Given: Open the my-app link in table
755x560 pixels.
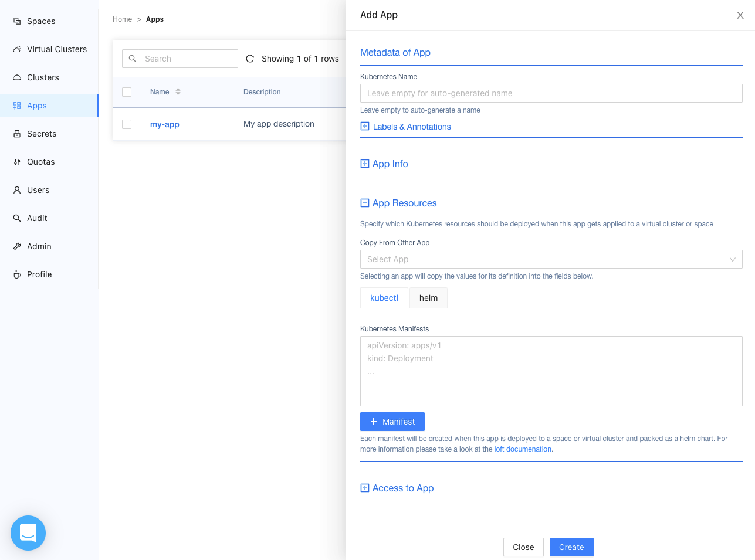Looking at the screenshot, I should pyautogui.click(x=165, y=124).
